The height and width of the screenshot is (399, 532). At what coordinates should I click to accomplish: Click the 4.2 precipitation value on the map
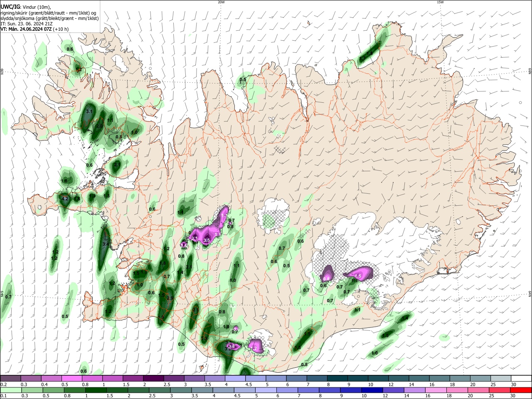click(64, 199)
